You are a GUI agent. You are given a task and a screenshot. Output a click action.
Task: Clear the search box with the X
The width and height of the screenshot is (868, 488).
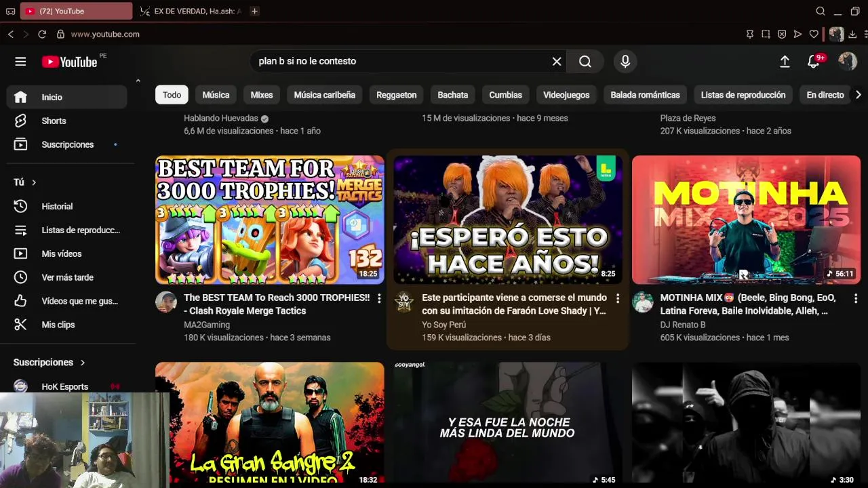coord(557,62)
